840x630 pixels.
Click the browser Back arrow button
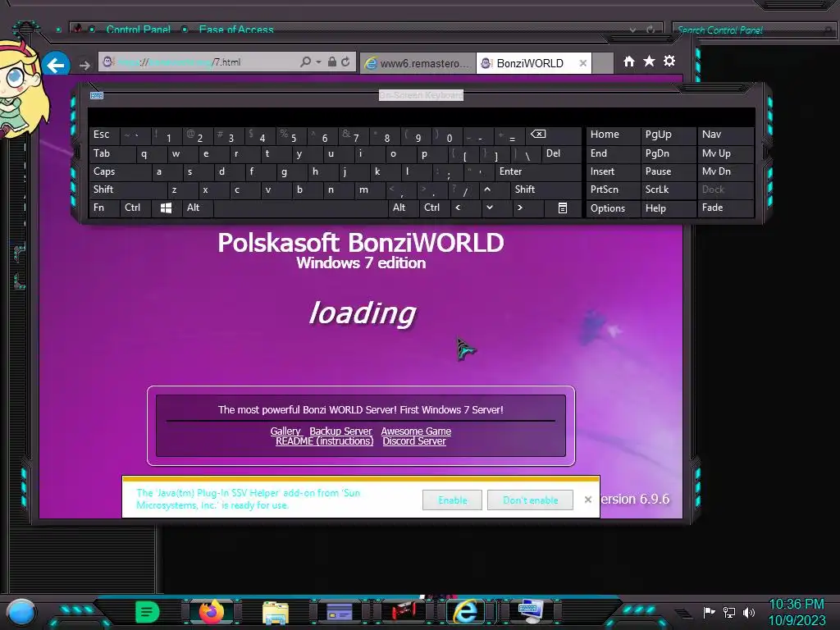point(56,64)
